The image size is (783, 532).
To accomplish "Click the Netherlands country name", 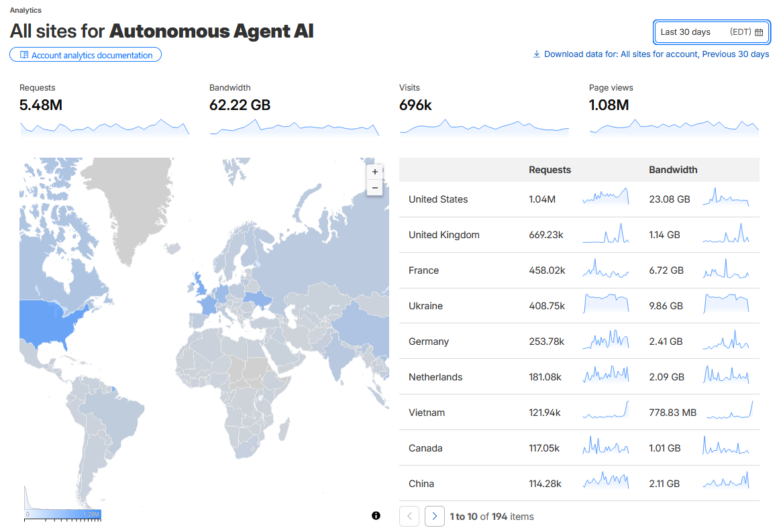I will (x=435, y=377).
